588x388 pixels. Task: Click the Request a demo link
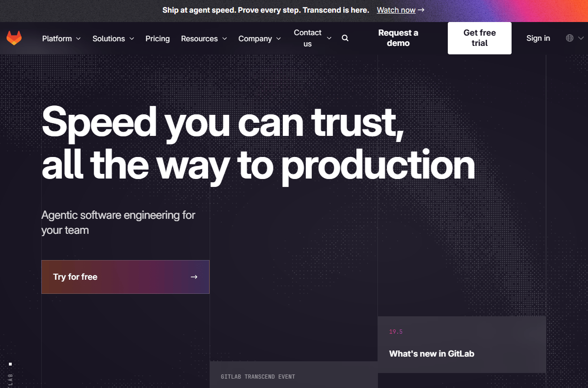pos(398,38)
